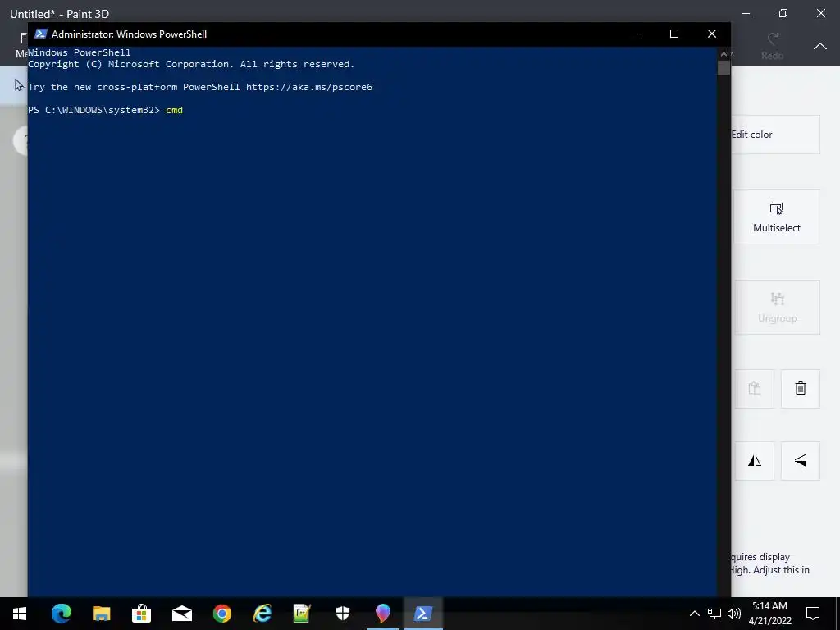Image resolution: width=840 pixels, height=630 pixels.
Task: Click Flip horizontal icon in Paint 3D
Action: click(x=755, y=461)
